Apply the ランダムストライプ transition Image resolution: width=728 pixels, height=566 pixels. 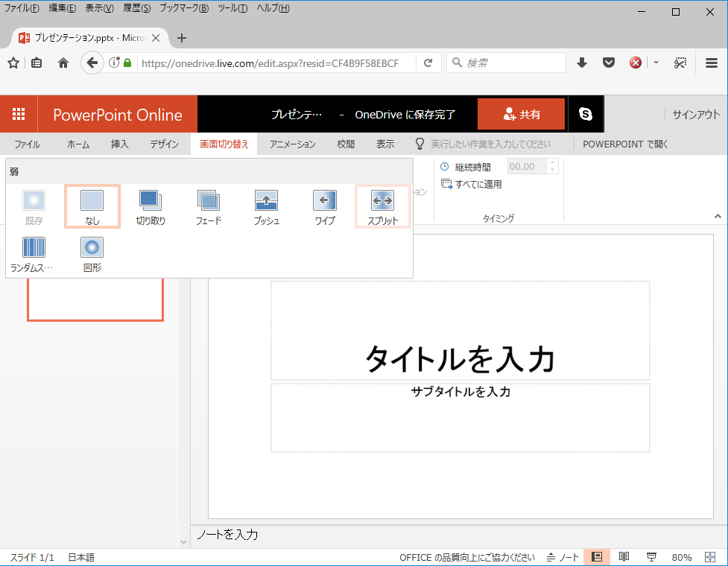[x=34, y=253]
